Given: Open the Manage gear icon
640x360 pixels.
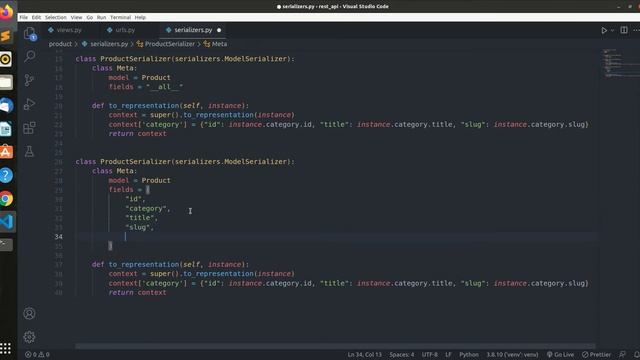Looking at the screenshot, I should [x=29, y=337].
